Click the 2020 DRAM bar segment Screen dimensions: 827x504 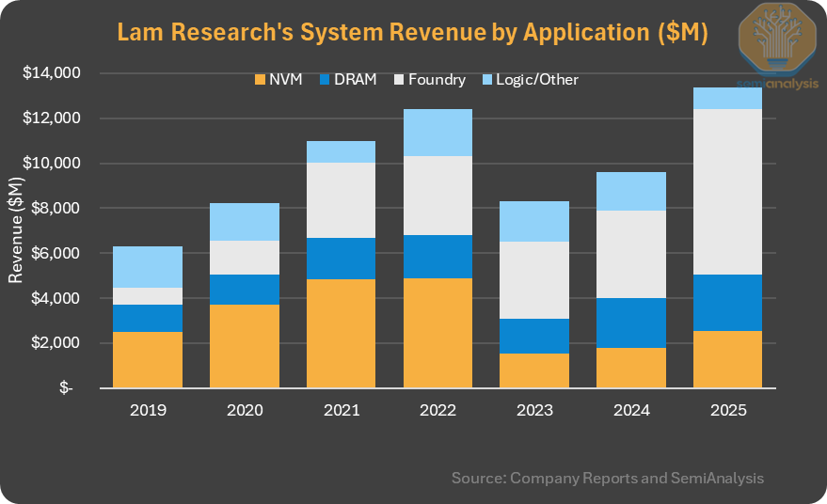point(245,290)
